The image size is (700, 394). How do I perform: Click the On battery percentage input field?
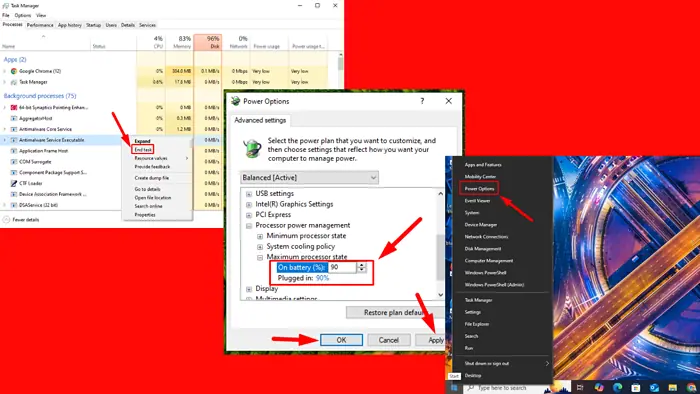342,267
